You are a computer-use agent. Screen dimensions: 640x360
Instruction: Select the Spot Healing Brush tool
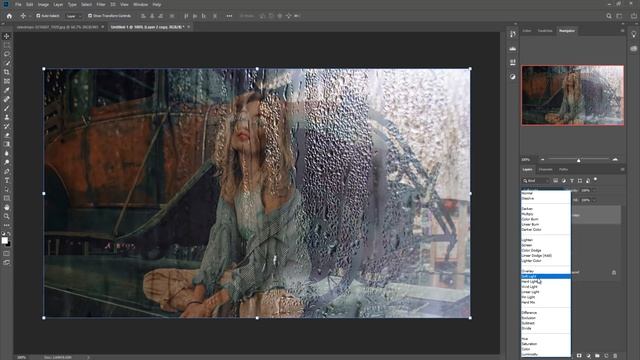pos(7,99)
